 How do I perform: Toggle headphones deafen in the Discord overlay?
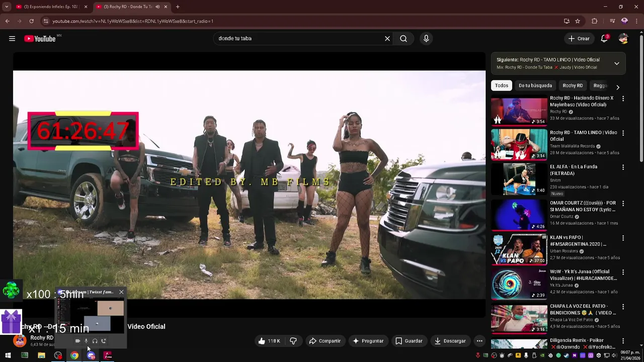pos(95,341)
